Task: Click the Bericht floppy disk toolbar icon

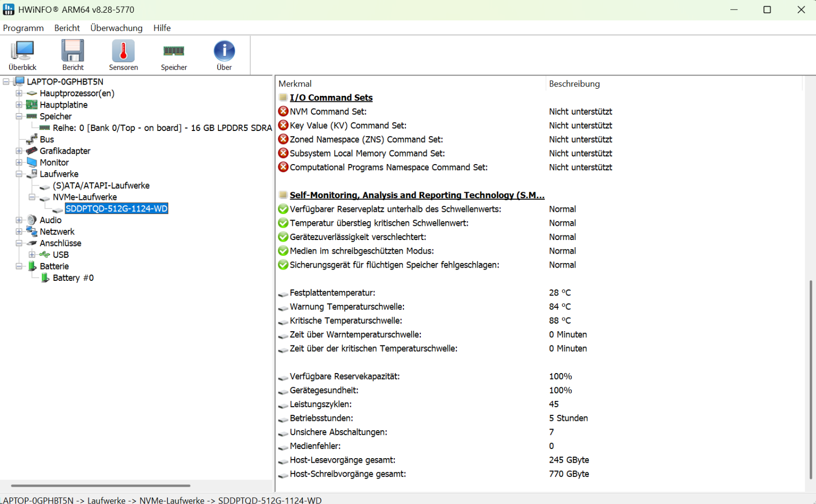Action: click(73, 55)
